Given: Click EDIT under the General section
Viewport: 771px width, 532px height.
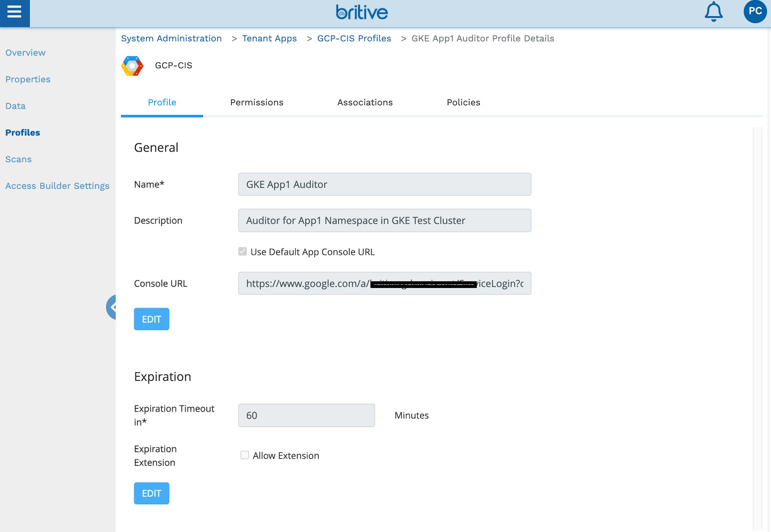Looking at the screenshot, I should tap(151, 319).
